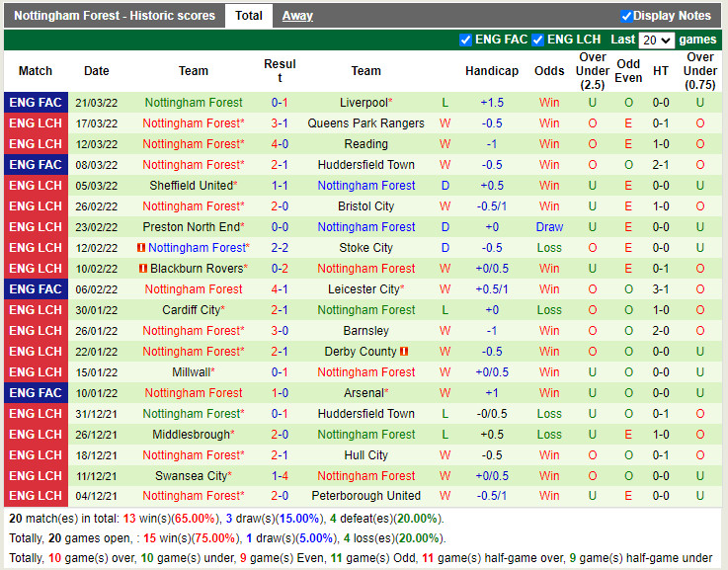Open the Sheffield United team link
728x570 pixels.
(192, 186)
